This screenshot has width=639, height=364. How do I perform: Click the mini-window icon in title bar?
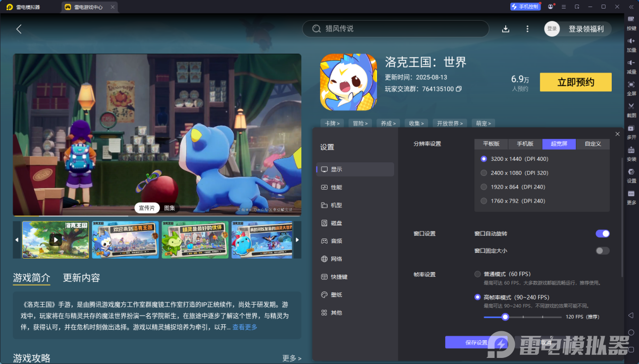click(x=577, y=7)
